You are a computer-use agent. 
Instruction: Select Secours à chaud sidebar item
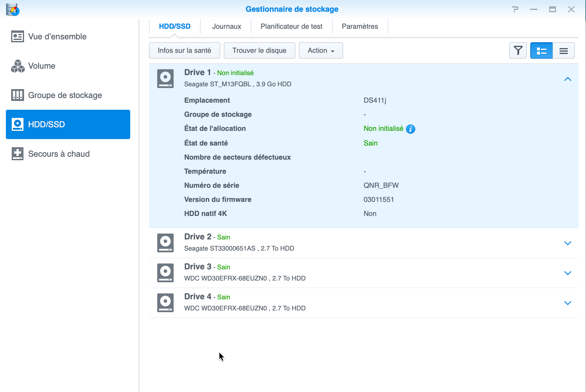click(59, 154)
